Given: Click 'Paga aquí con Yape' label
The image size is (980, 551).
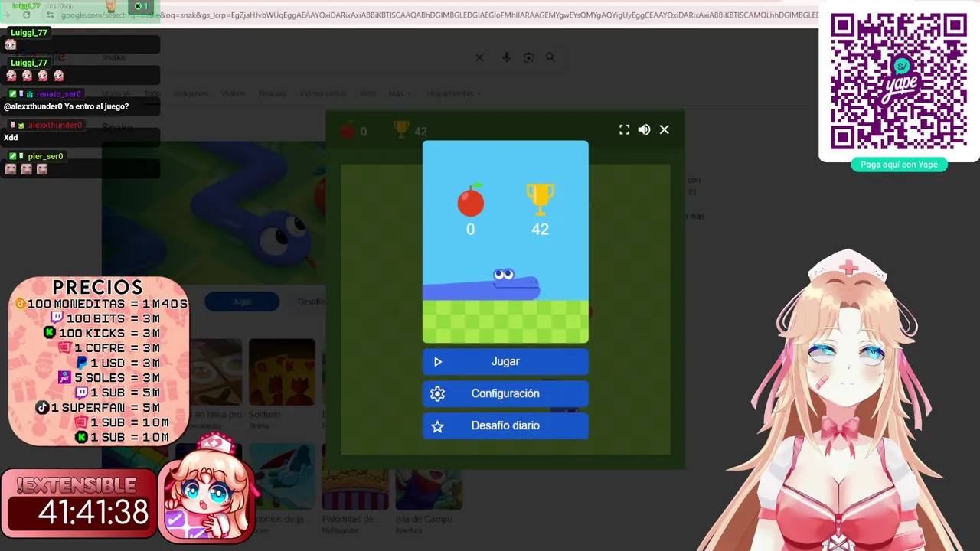Looking at the screenshot, I should 899,165.
